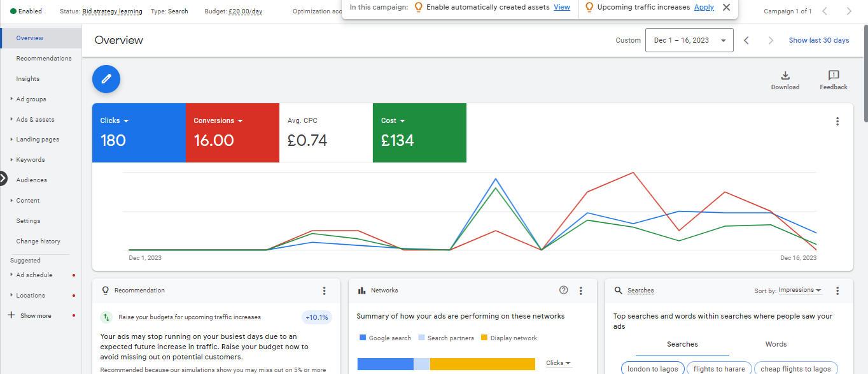Select the green Cost metric tile
The height and width of the screenshot is (374, 868).
coord(419,133)
